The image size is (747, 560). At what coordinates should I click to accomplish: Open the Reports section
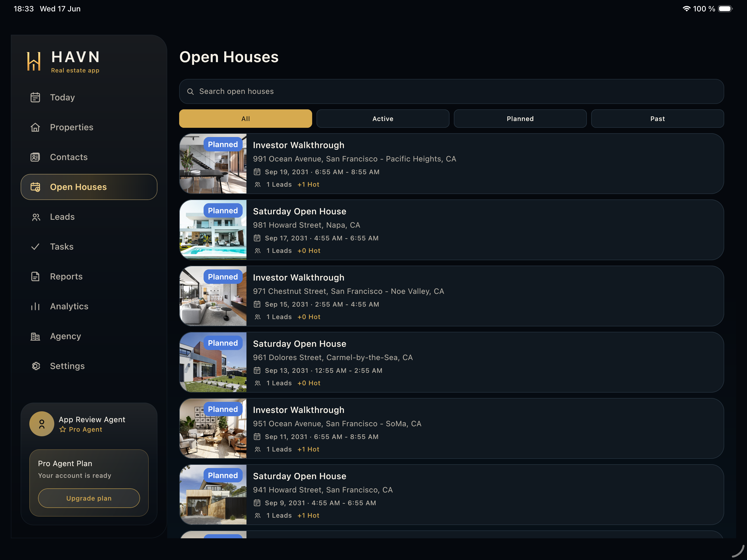pyautogui.click(x=89, y=277)
